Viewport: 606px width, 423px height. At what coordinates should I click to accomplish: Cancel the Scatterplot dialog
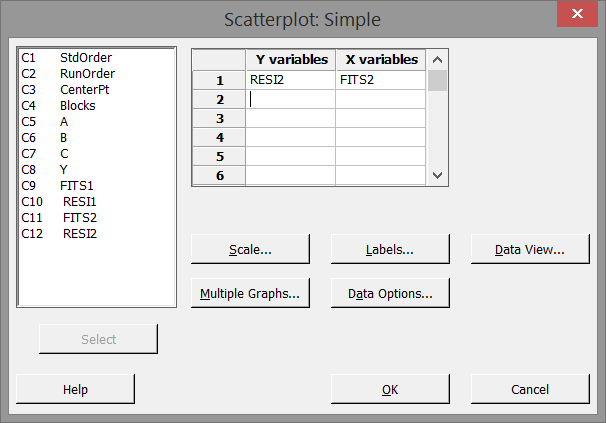pos(530,389)
